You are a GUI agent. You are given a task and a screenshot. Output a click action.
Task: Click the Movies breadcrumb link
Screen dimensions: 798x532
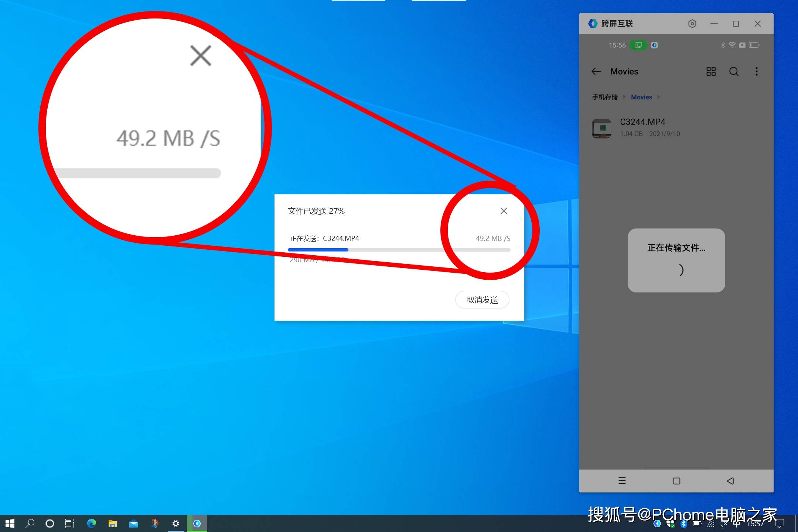coord(641,97)
